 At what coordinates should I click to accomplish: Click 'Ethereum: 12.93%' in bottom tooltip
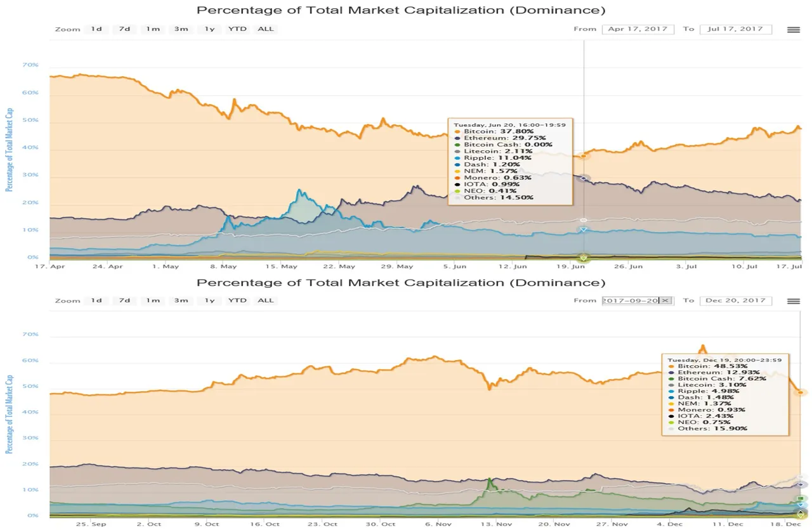pos(717,372)
